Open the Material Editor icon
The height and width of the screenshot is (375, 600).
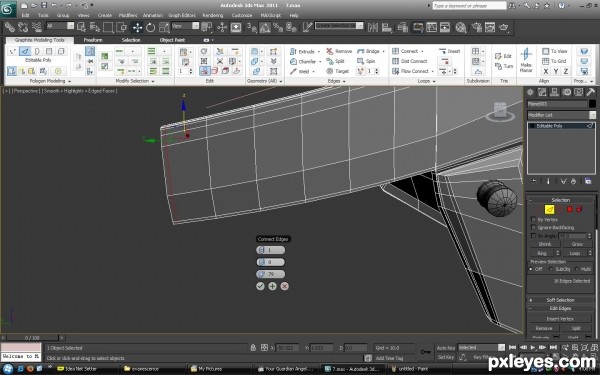461,28
